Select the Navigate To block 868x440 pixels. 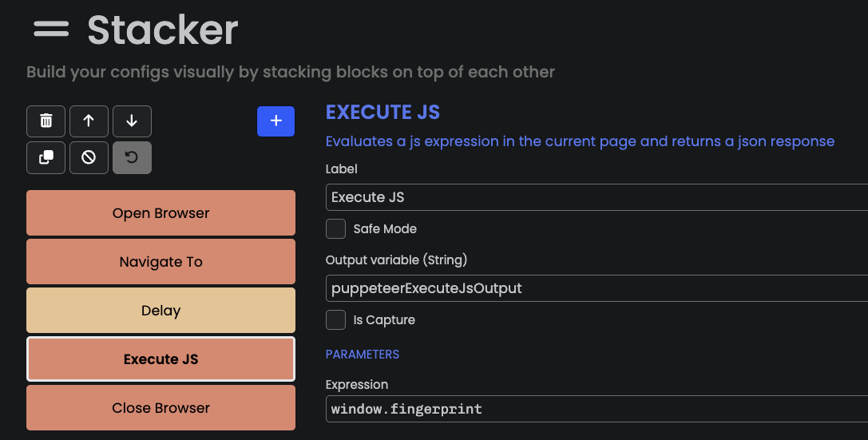click(161, 262)
